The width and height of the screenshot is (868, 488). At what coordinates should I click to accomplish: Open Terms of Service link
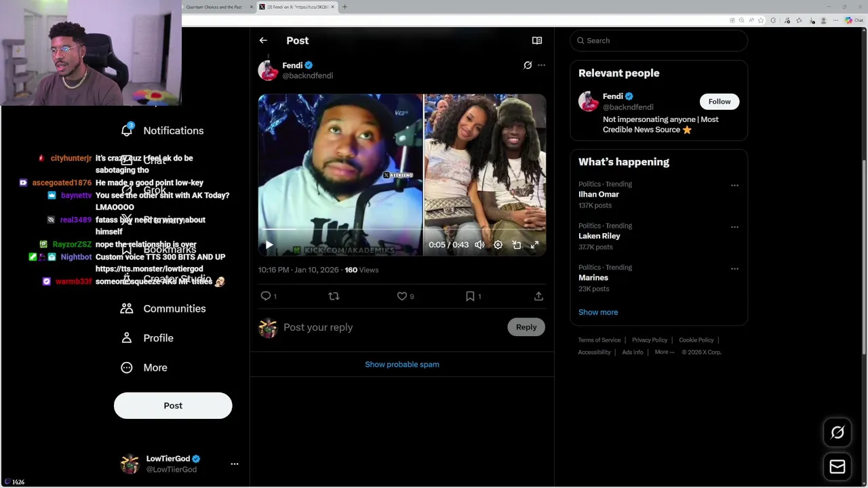tap(599, 340)
